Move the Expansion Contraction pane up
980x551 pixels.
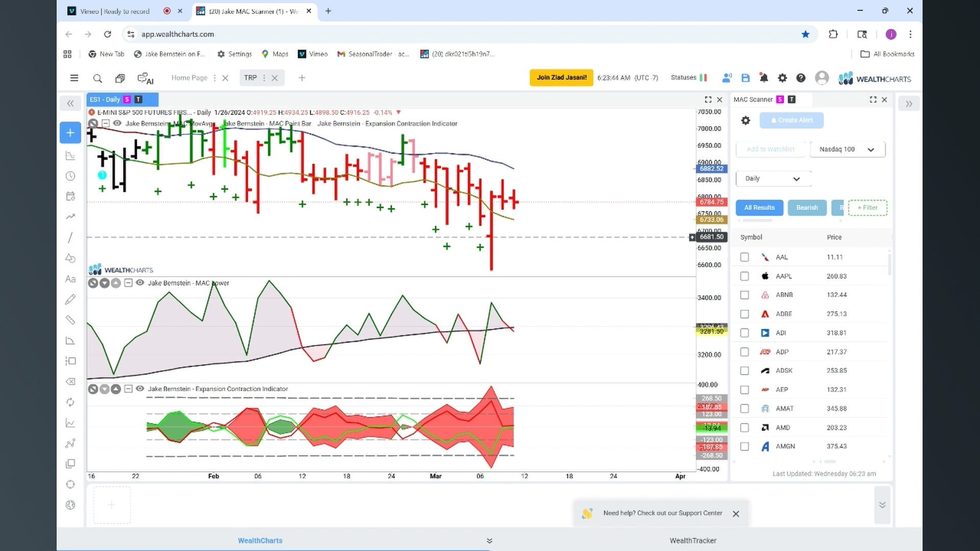tap(116, 389)
